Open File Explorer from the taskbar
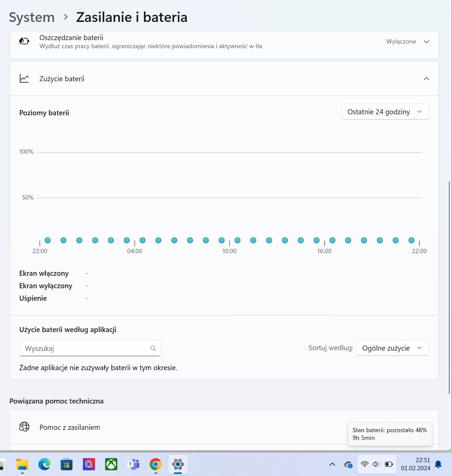Screen dimensions: 452x476 point(22,465)
